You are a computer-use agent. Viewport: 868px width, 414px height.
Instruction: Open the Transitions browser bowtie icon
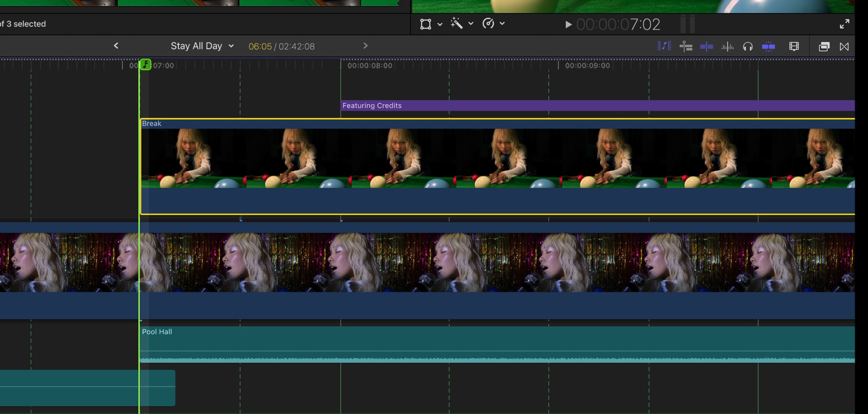click(x=844, y=47)
